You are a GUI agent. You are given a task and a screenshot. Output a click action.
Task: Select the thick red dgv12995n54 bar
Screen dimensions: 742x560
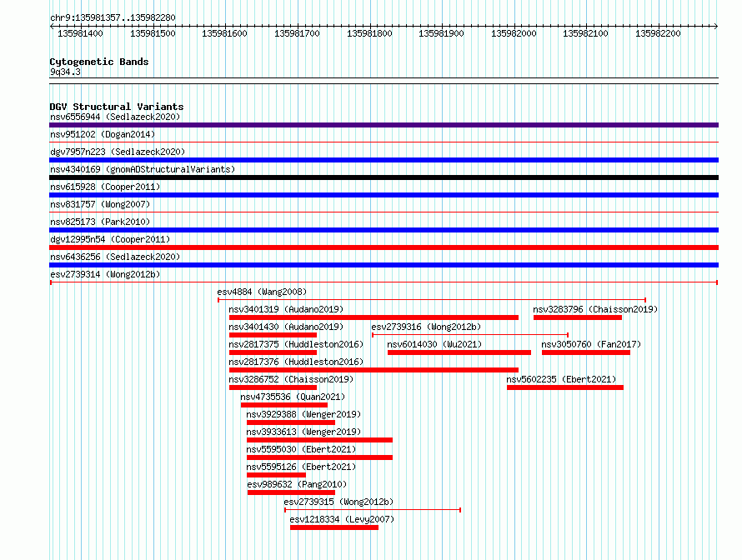384,247
